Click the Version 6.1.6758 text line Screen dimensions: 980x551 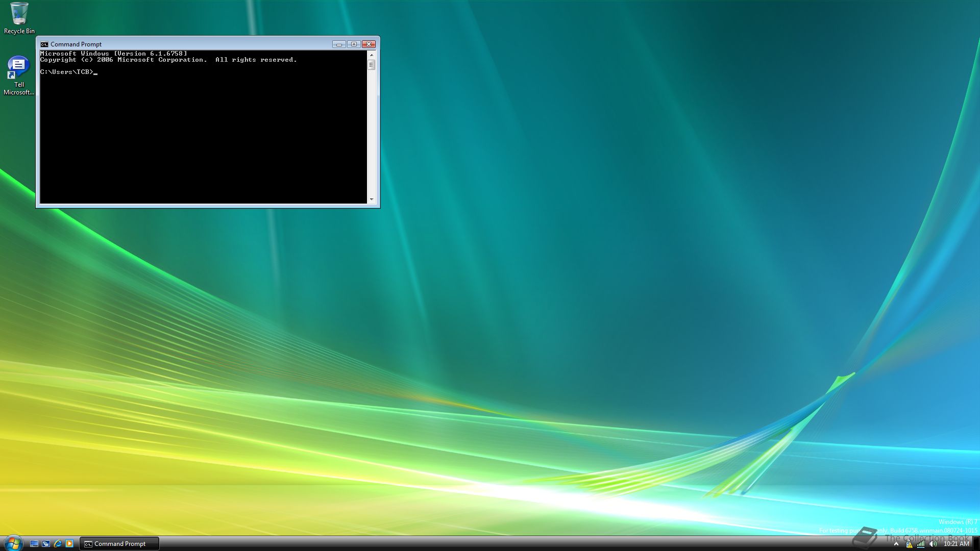pyautogui.click(x=113, y=54)
